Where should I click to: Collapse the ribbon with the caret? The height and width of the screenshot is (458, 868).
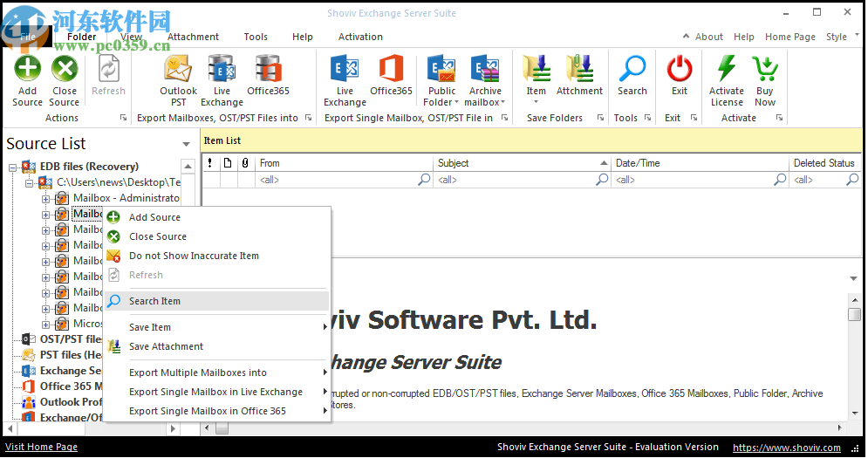click(x=686, y=36)
